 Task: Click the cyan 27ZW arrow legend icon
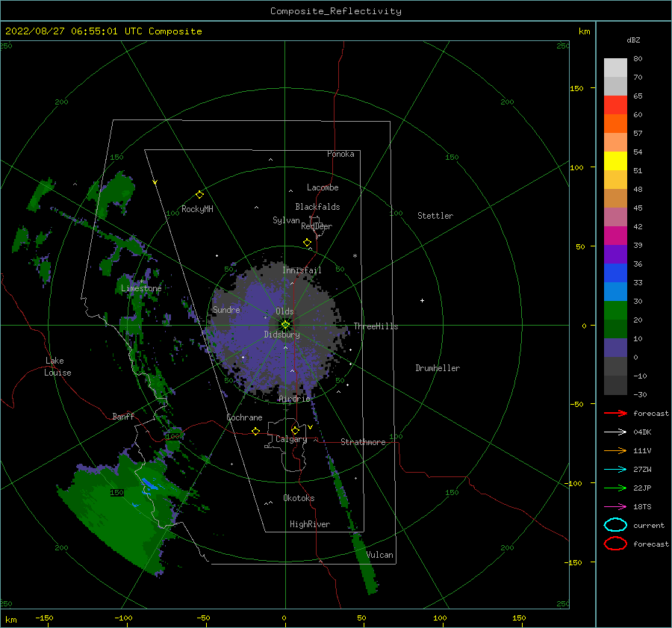615,470
